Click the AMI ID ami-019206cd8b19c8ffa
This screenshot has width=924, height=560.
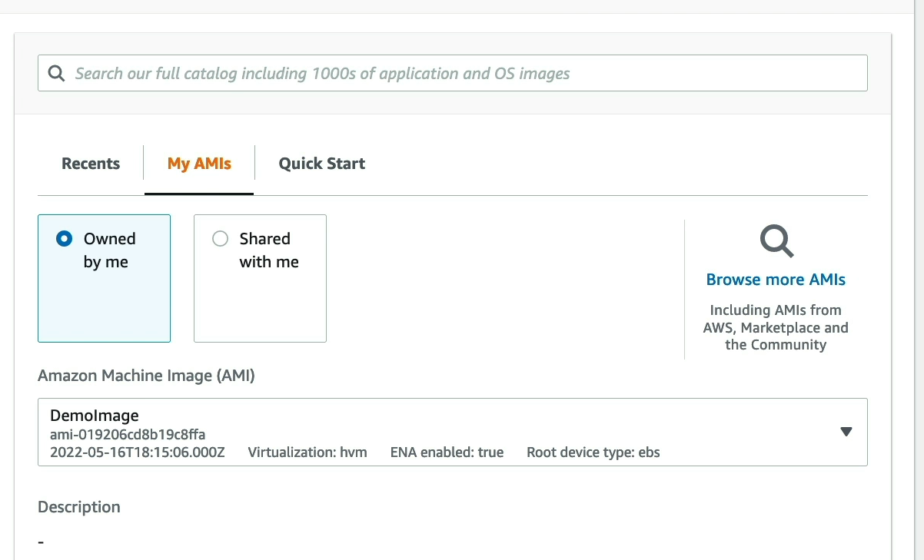tap(128, 435)
